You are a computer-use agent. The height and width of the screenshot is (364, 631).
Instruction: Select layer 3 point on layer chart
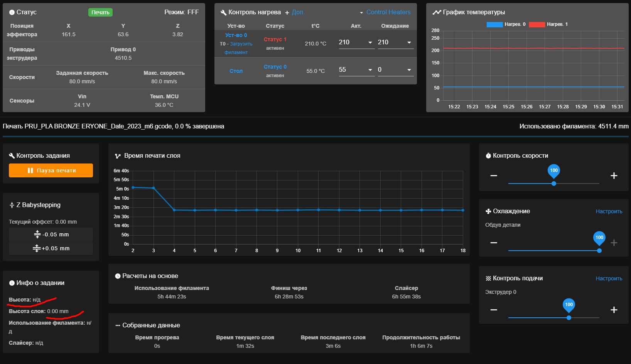click(154, 188)
